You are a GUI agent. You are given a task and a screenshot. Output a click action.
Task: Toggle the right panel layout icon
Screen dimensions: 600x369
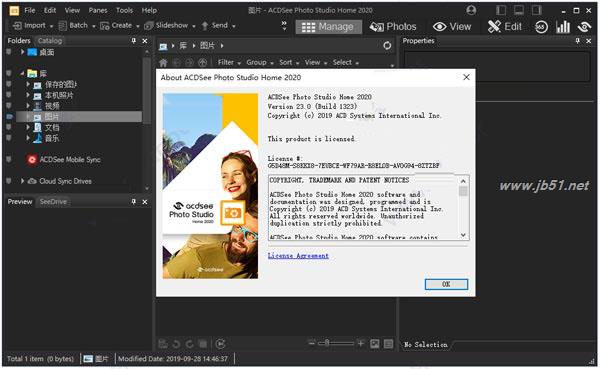(537, 10)
